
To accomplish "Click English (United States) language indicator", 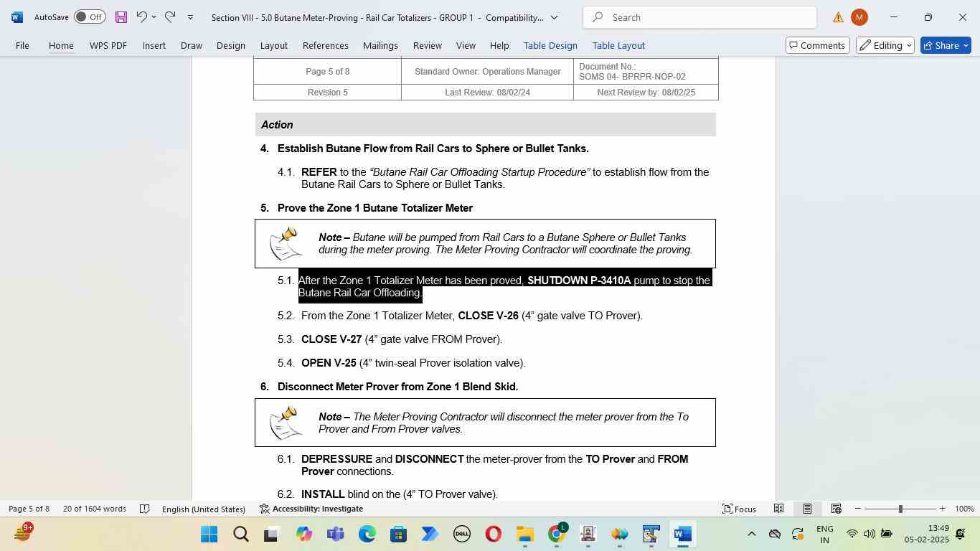I will click(204, 509).
